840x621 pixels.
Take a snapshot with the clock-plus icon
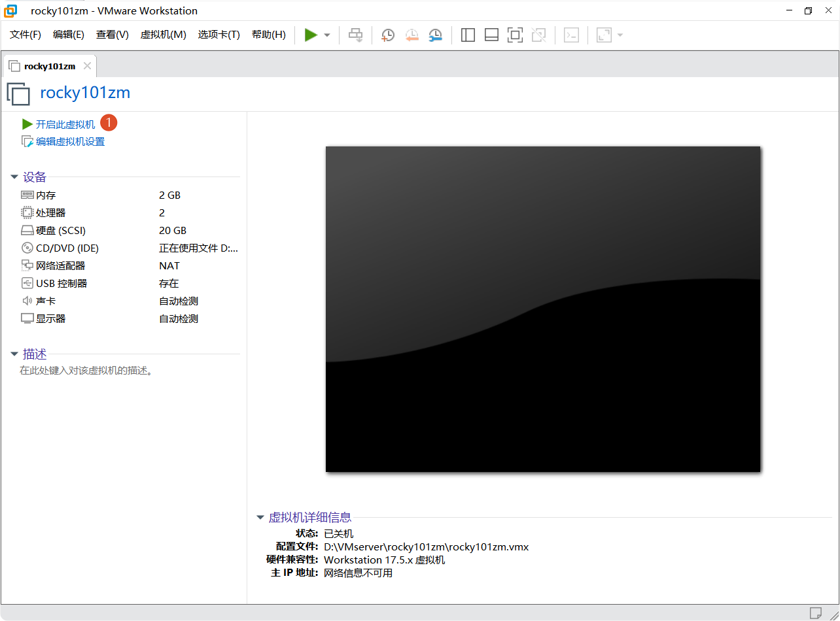pos(388,35)
